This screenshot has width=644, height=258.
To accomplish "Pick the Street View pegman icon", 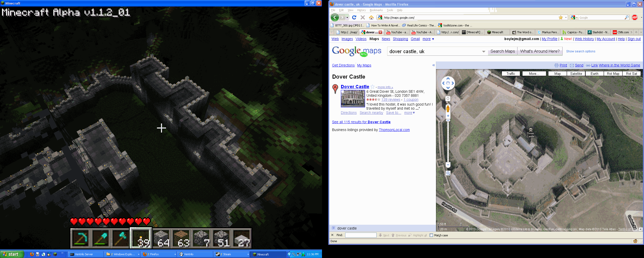I will tap(448, 109).
